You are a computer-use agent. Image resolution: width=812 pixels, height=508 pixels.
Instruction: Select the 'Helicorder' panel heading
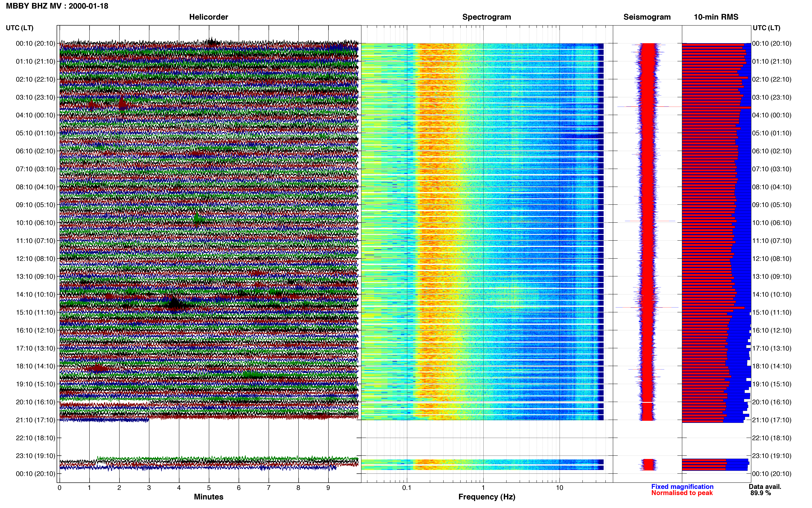[x=209, y=17]
